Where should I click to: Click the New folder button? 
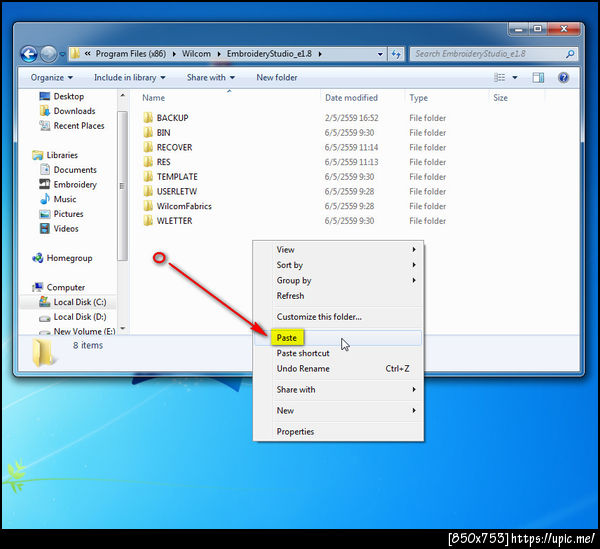pyautogui.click(x=277, y=78)
